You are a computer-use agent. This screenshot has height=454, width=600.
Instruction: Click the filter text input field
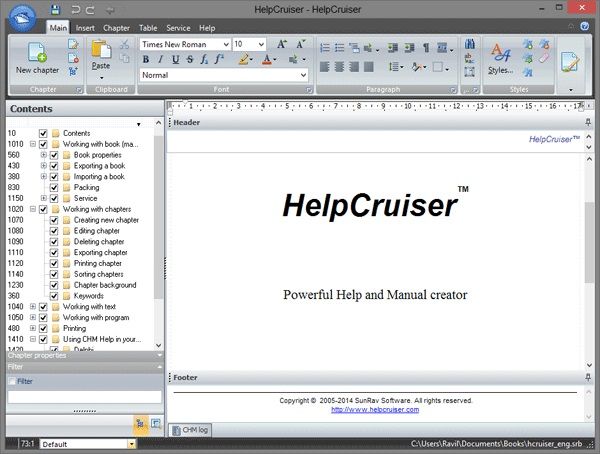tap(85, 397)
